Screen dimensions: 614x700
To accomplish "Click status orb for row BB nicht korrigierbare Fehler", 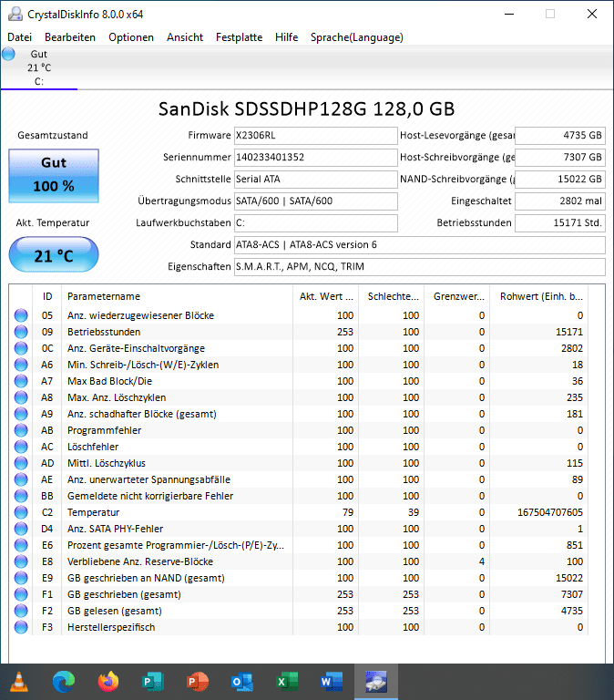I will tap(21, 496).
